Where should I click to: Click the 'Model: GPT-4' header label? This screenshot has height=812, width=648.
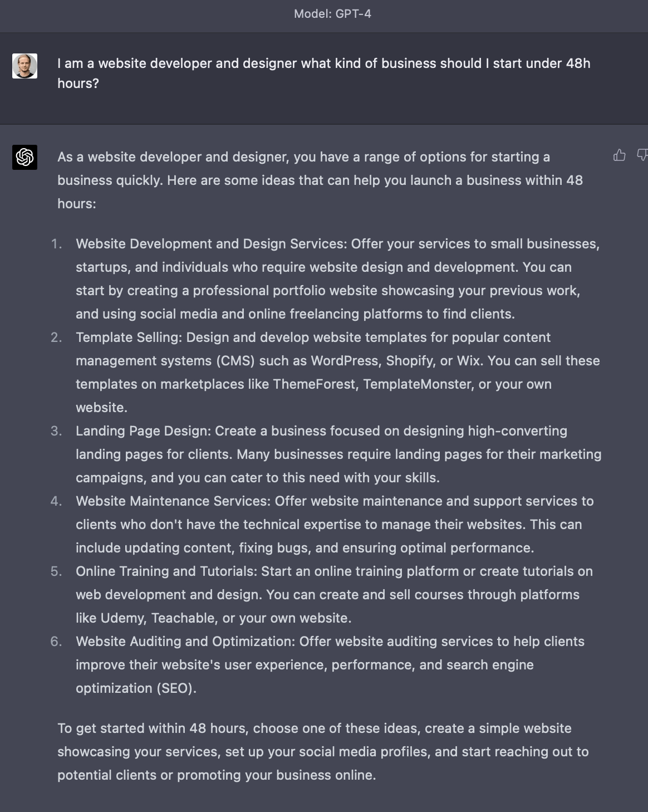click(x=332, y=14)
